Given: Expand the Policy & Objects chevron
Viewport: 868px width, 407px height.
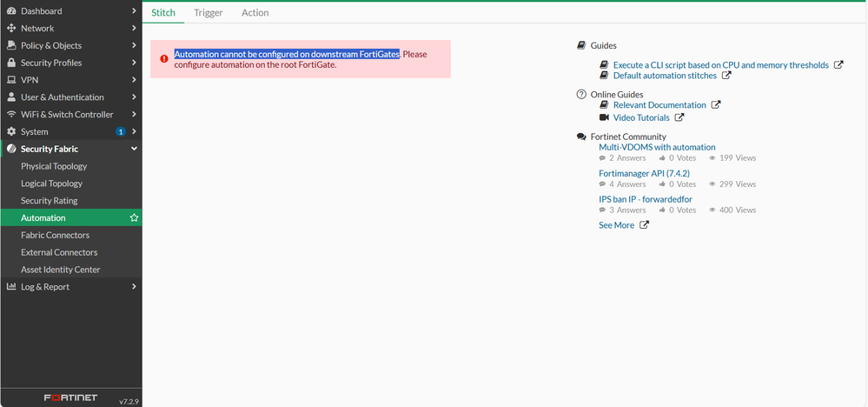Looking at the screenshot, I should [134, 45].
